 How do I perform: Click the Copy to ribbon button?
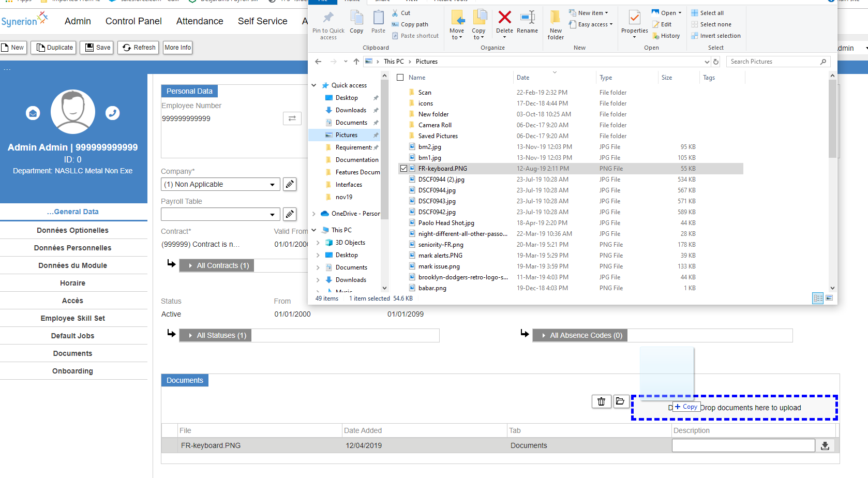click(x=479, y=25)
